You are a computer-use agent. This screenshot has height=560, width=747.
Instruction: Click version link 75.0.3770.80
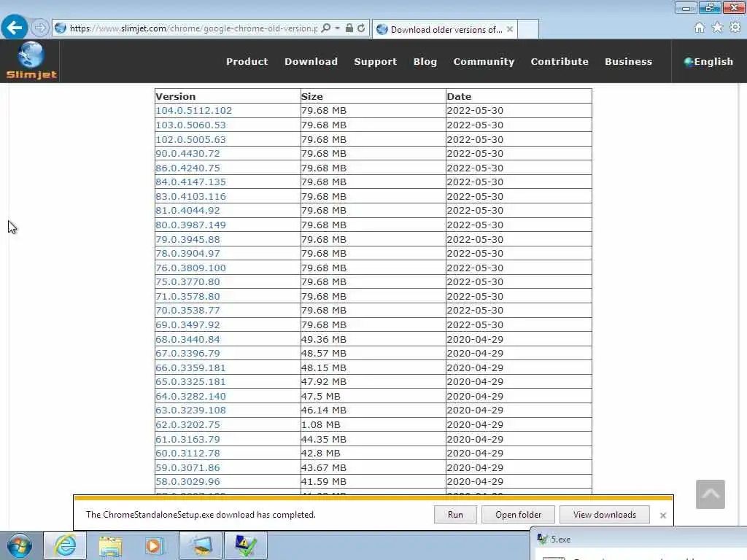[x=187, y=281]
